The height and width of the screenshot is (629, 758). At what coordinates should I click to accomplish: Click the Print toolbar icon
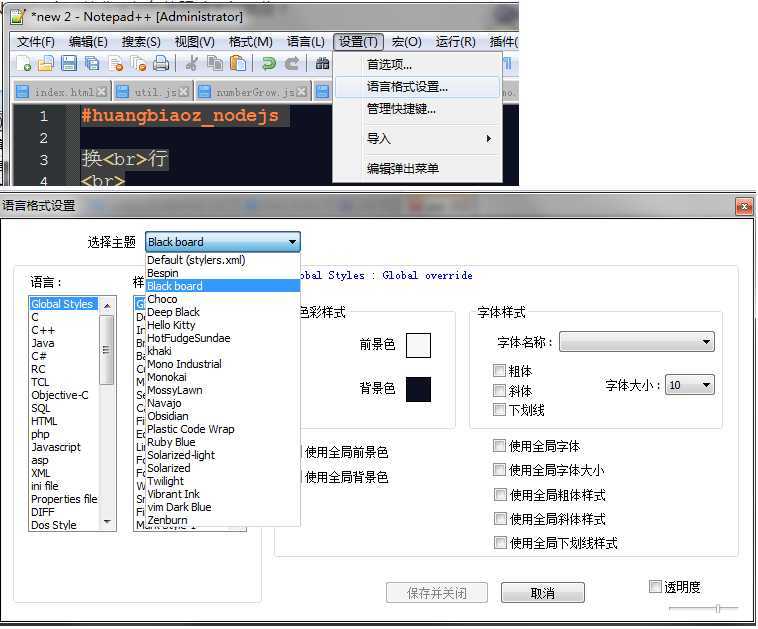coord(161,63)
